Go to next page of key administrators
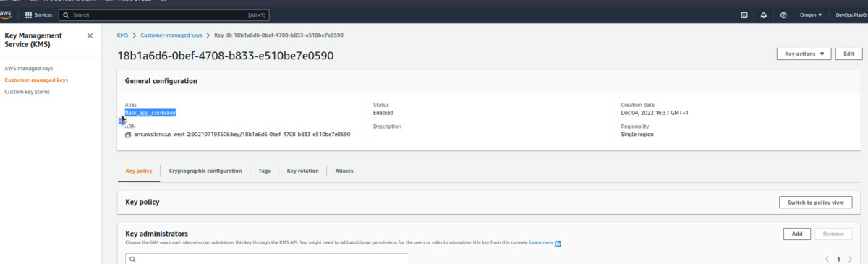 tap(851, 259)
